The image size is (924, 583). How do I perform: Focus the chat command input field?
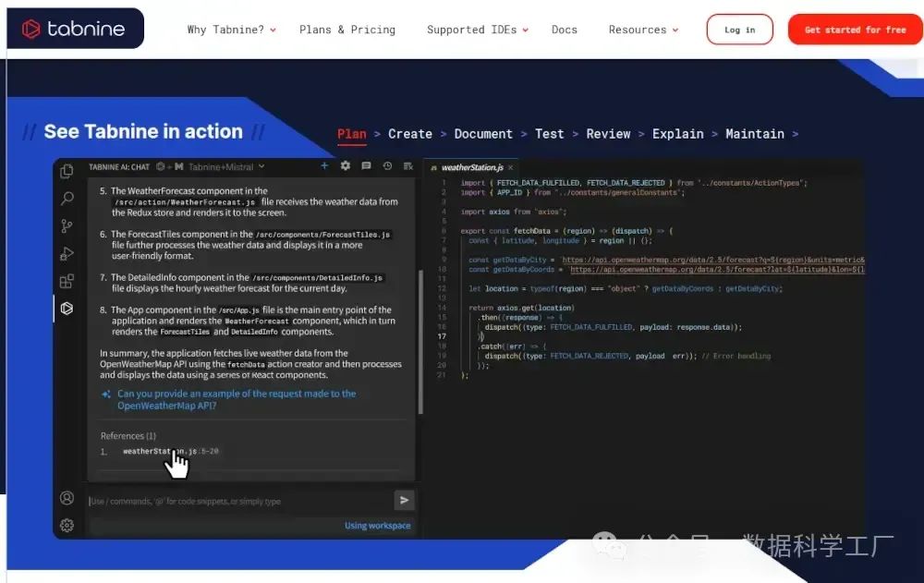click(240, 501)
